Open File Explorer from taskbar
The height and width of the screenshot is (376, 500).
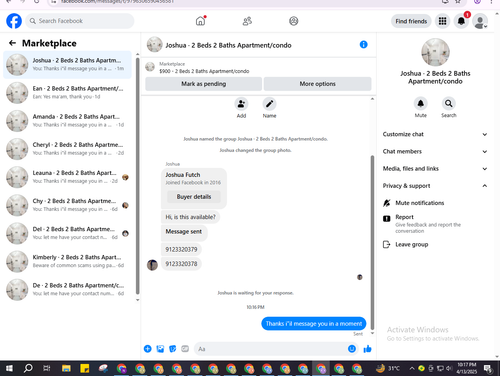(66, 368)
